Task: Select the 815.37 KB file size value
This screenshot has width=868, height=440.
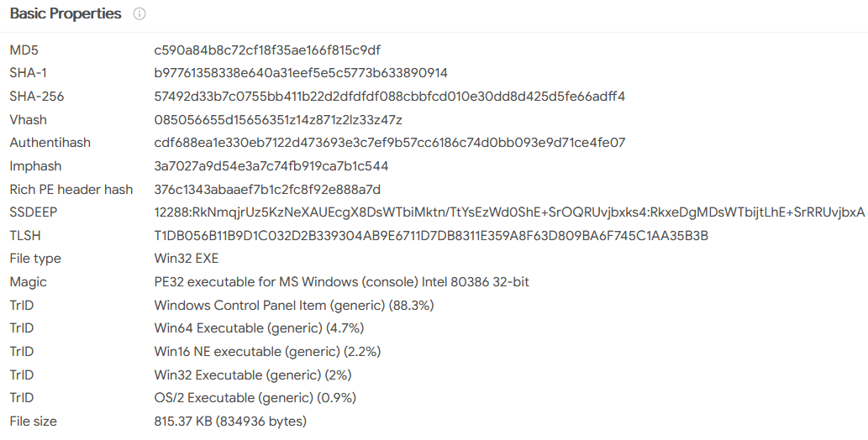Action: click(x=230, y=422)
